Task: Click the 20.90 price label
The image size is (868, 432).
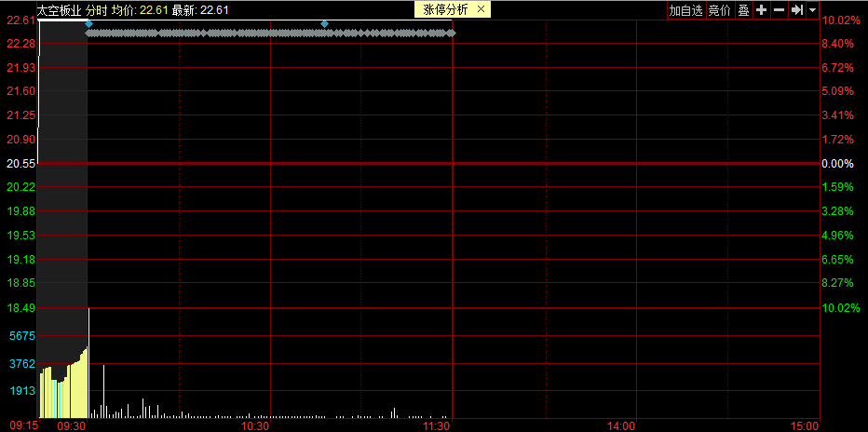Action: [x=21, y=140]
